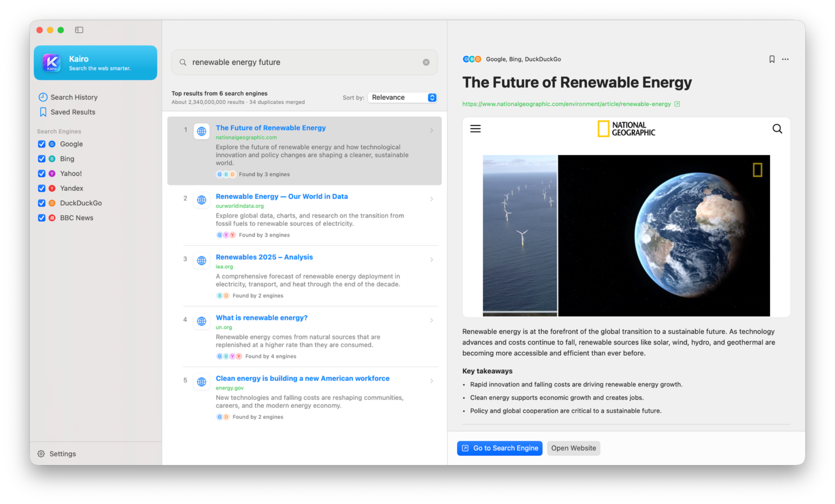Click the Kairo app logo
The width and height of the screenshot is (835, 504).
52,63
